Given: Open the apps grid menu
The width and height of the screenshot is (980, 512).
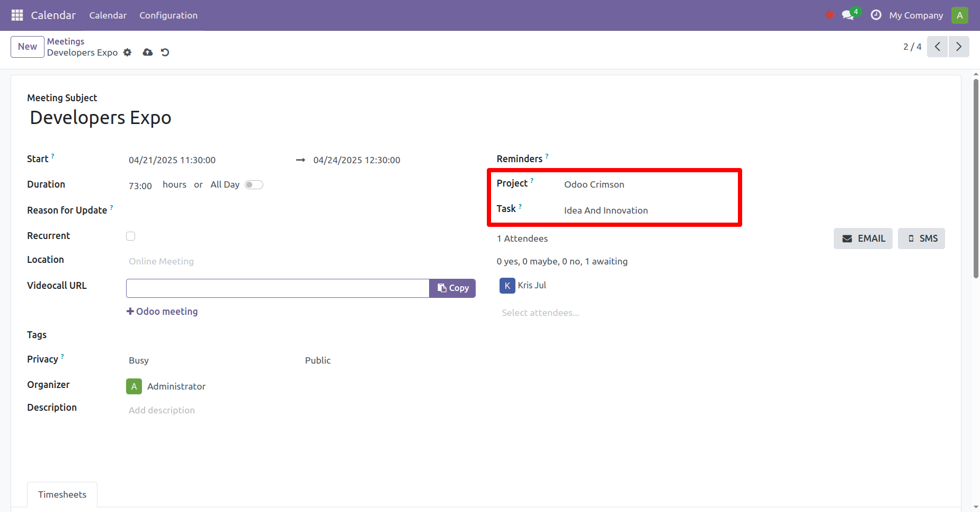Looking at the screenshot, I should [16, 15].
